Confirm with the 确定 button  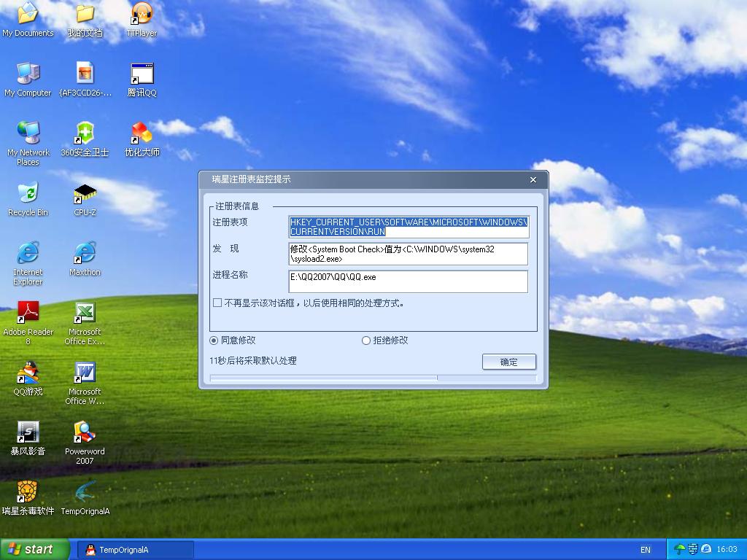pos(508,362)
